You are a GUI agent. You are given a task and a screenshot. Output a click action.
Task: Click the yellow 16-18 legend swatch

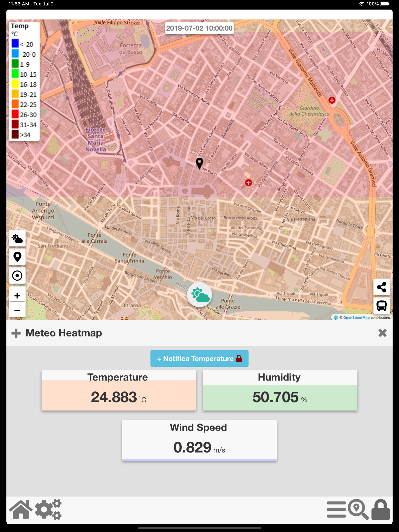15,84
